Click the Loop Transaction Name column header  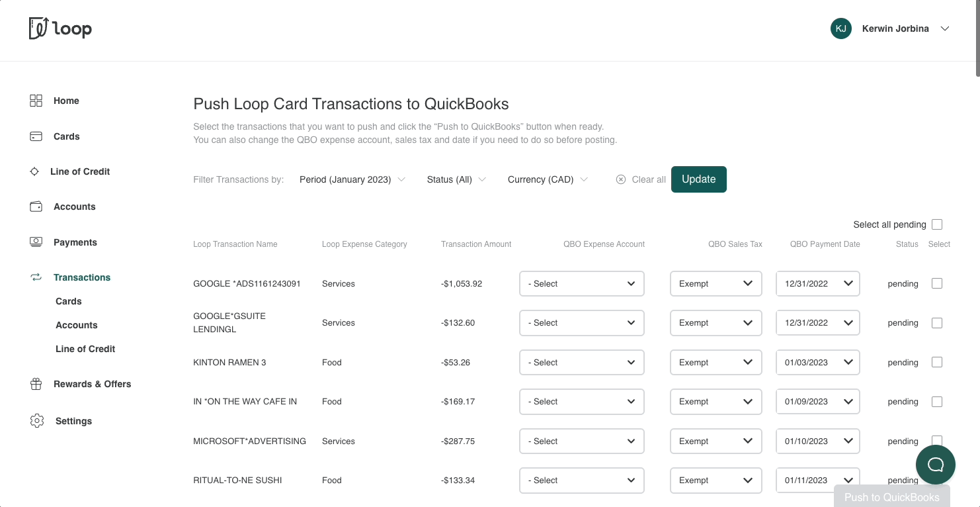coord(235,244)
